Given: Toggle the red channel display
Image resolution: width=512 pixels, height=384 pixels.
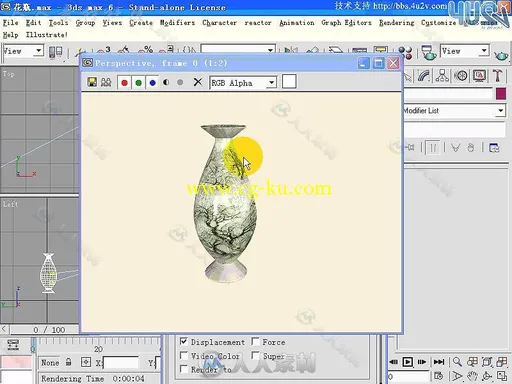Looking at the screenshot, I should coord(124,82).
